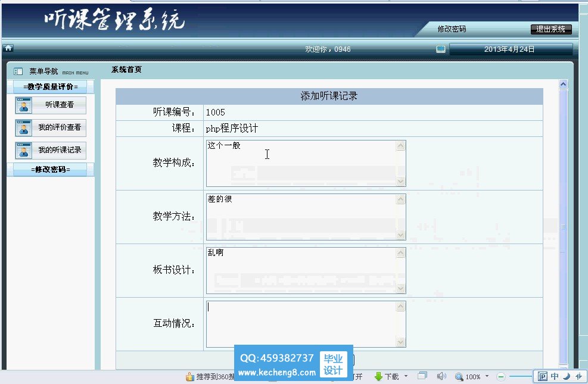Click scroll down arrow of 板书设计 textarea
Viewport: 588px width, 384px height.
coord(400,289)
